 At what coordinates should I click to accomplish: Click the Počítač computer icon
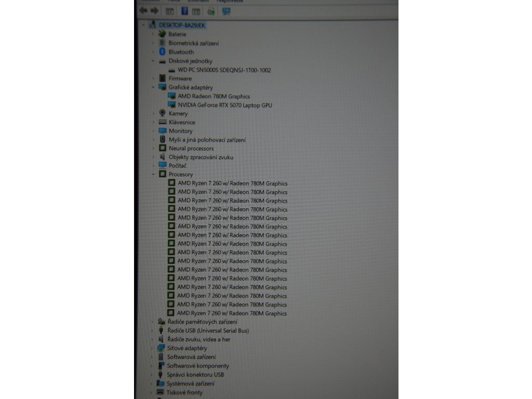(163, 165)
